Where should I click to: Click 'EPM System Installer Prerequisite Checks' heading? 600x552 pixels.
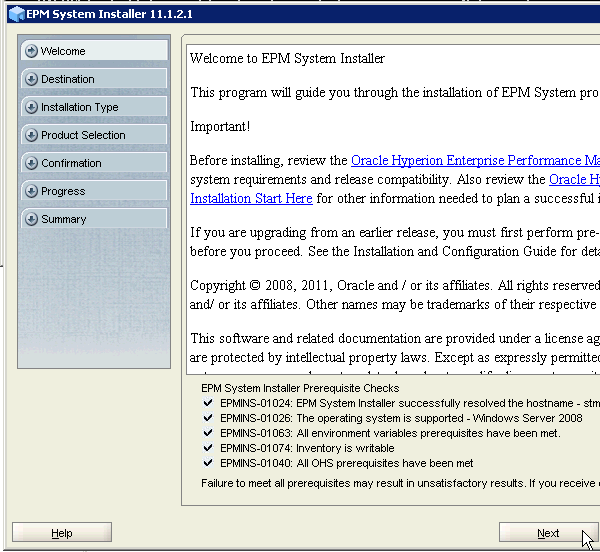point(300,388)
